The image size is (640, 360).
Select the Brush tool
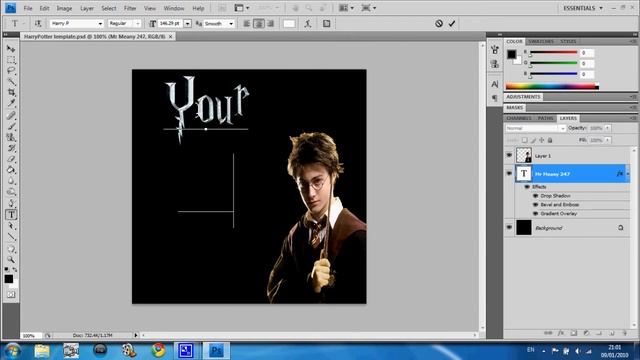click(11, 127)
